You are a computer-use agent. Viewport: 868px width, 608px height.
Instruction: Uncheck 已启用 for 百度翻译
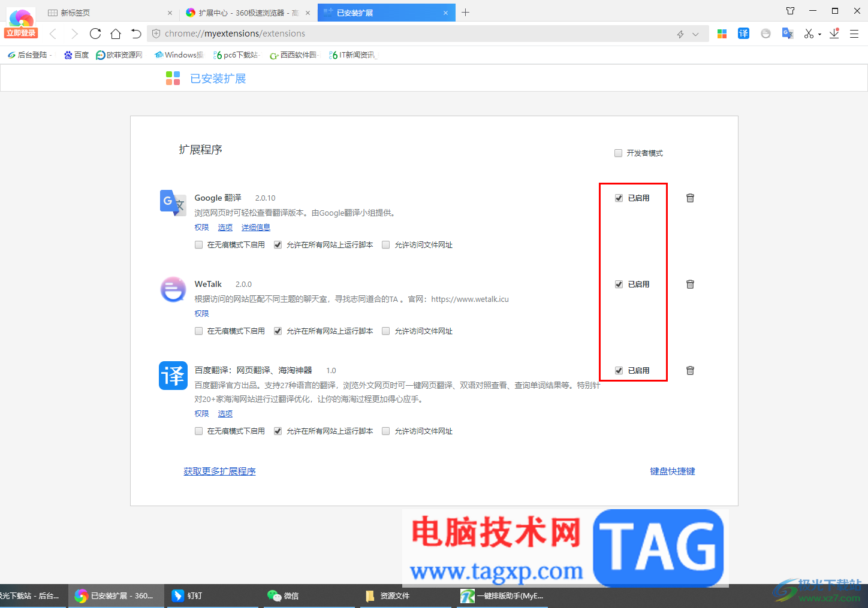coord(619,371)
